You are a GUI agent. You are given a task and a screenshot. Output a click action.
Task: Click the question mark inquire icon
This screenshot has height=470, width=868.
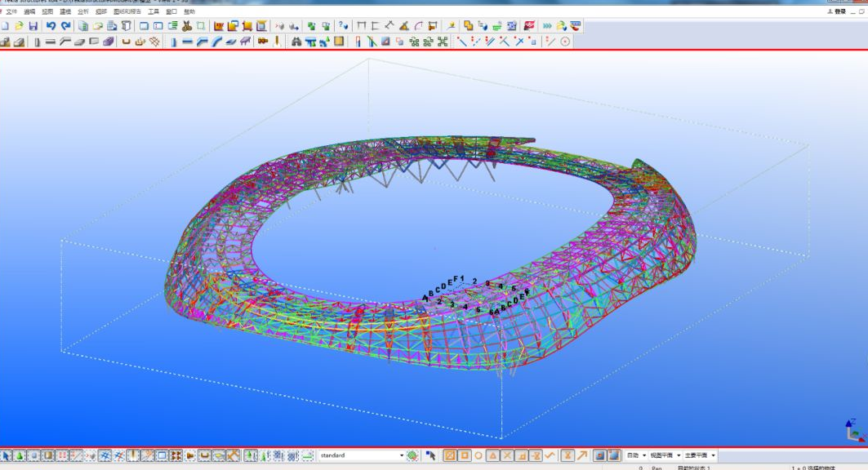(344, 26)
